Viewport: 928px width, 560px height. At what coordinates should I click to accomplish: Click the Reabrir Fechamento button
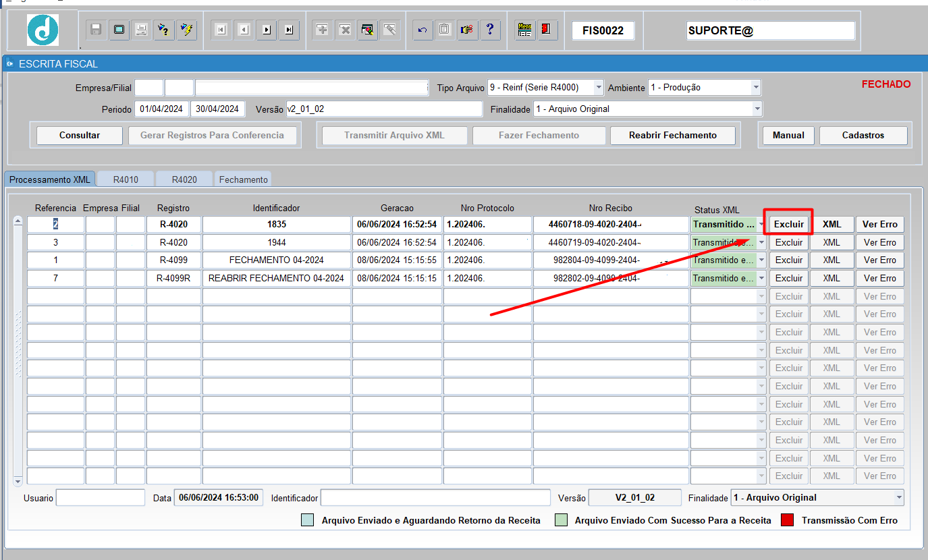point(673,135)
